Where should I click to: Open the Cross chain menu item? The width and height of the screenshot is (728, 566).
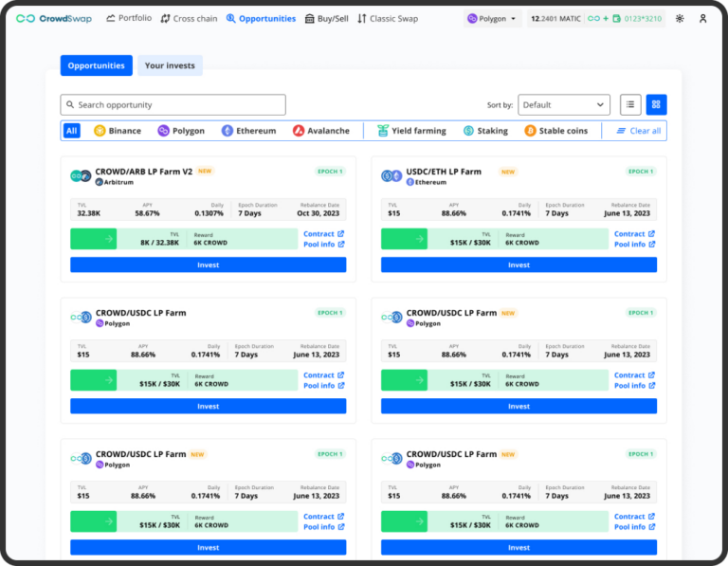(190, 18)
